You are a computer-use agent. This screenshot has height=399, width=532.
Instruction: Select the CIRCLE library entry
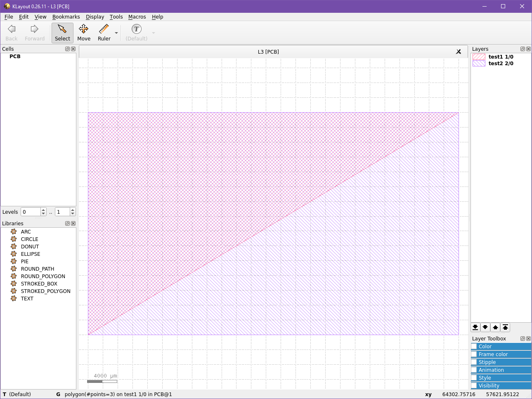pos(29,239)
